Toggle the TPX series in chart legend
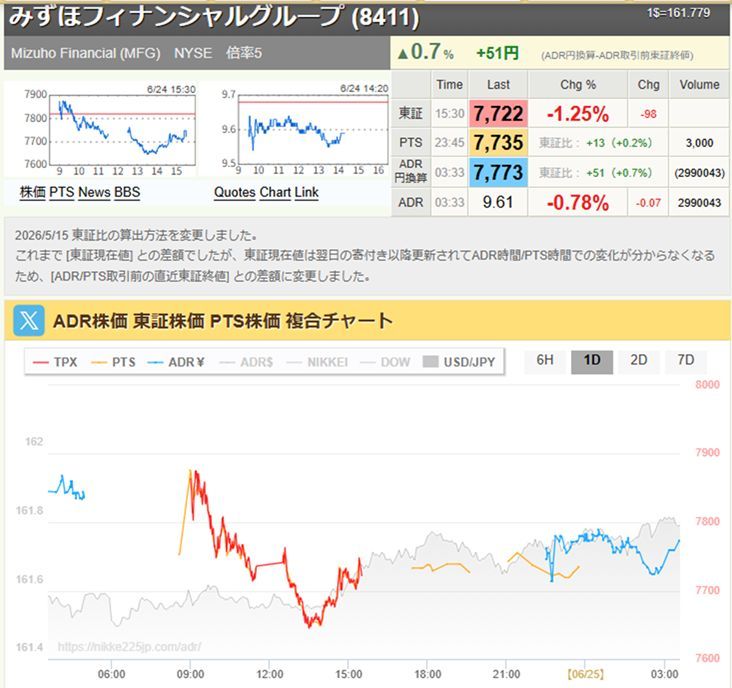The image size is (732, 688). (55, 362)
